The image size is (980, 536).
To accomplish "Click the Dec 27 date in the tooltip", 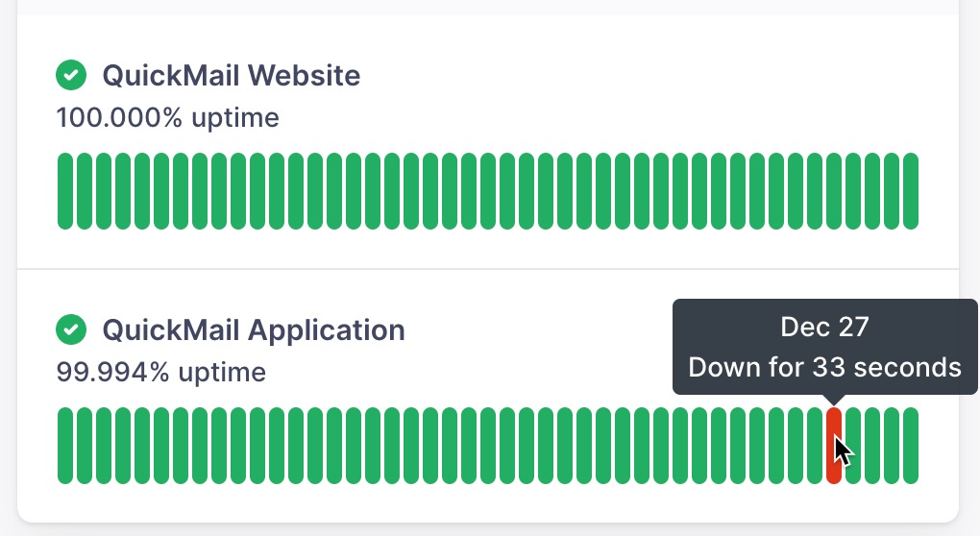I will point(824,328).
